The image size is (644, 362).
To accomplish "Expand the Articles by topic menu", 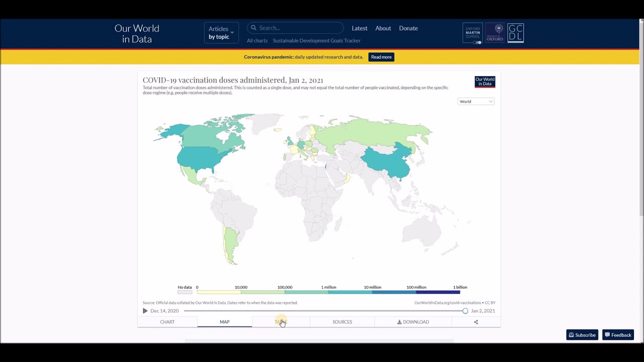I will [x=221, y=33].
